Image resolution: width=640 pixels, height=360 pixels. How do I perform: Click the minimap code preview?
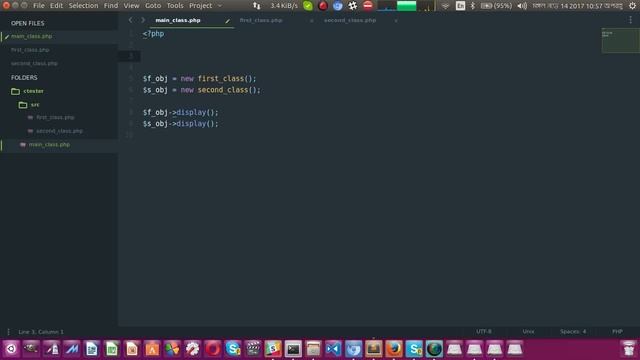pyautogui.click(x=620, y=40)
